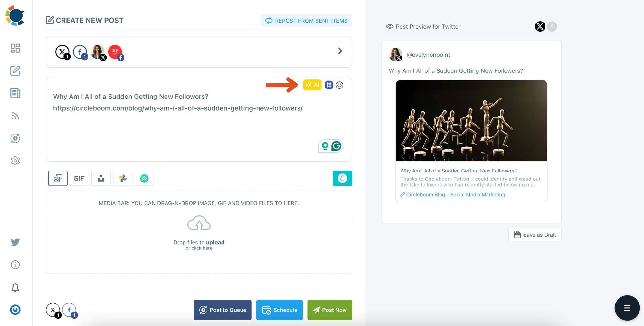Switch post preview to Facebook
Image resolution: width=644 pixels, height=326 pixels.
552,26
